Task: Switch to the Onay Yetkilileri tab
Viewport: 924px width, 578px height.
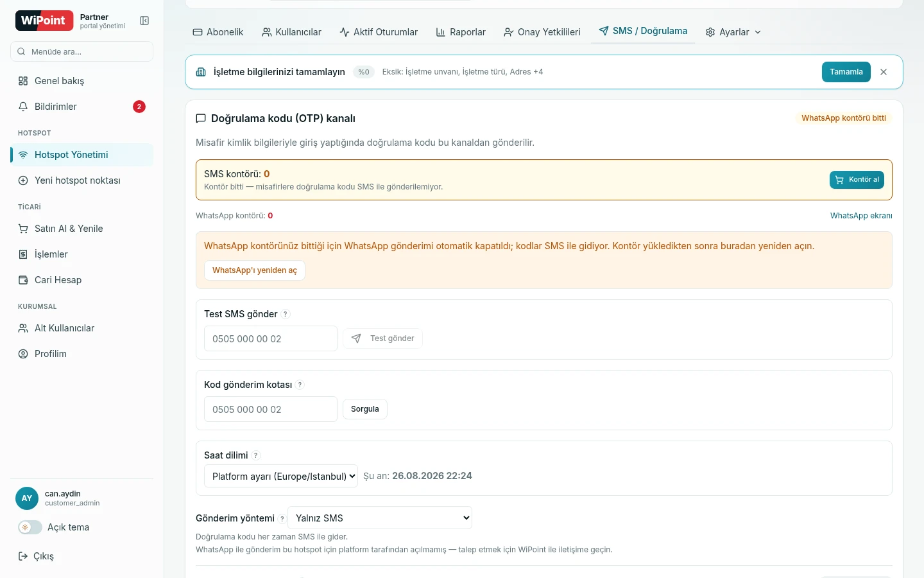Action: (x=542, y=32)
